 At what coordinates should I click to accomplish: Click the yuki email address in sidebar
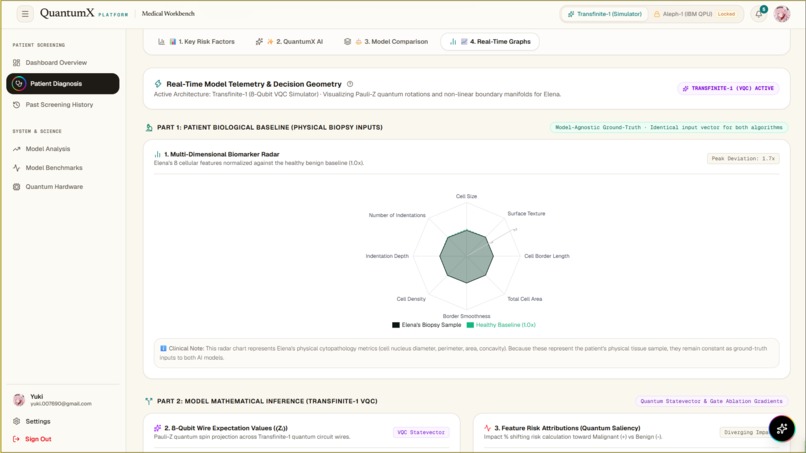[61, 404]
